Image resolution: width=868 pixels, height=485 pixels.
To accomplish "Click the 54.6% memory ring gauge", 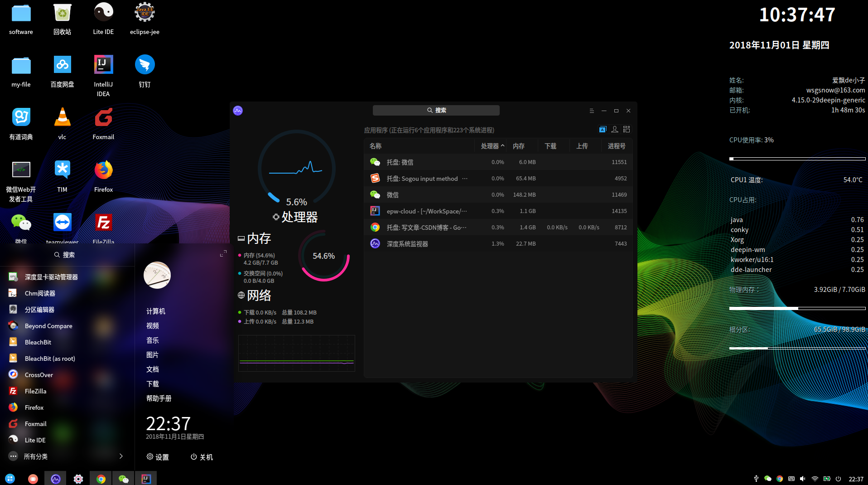I will coord(323,256).
